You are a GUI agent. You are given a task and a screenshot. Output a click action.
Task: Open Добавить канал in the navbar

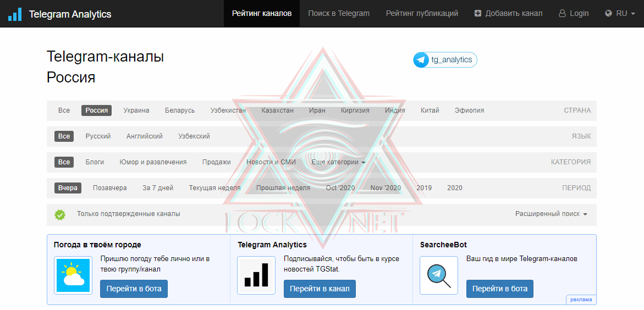click(509, 14)
